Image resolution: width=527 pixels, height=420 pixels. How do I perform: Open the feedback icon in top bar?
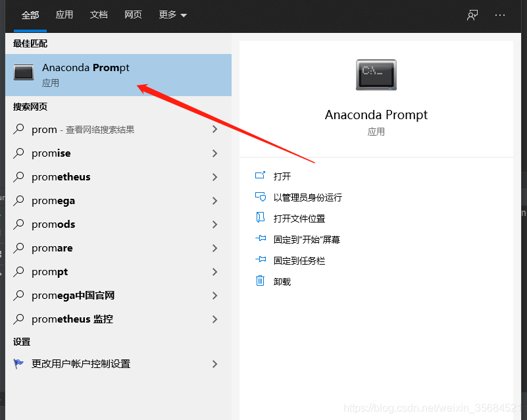tap(472, 15)
